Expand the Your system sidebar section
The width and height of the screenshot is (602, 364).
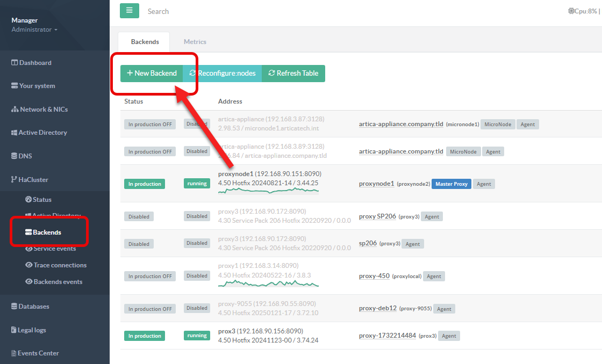point(37,86)
